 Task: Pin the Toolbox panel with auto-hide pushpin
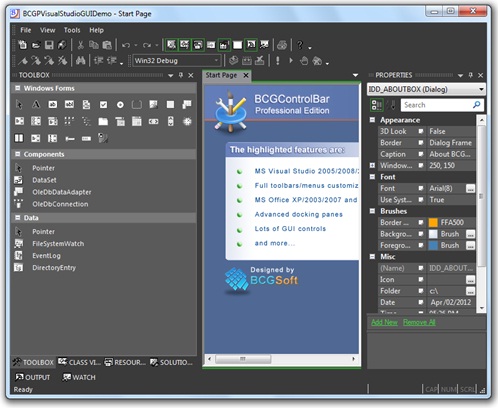(x=181, y=75)
